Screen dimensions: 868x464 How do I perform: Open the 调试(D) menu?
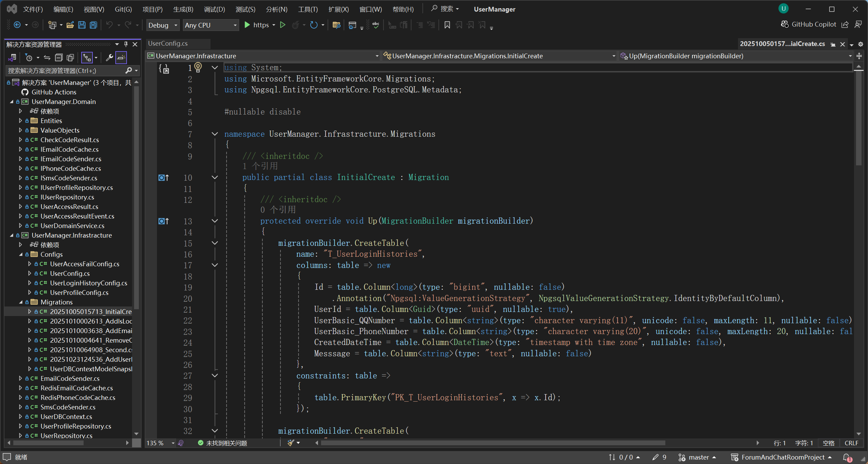(214, 9)
